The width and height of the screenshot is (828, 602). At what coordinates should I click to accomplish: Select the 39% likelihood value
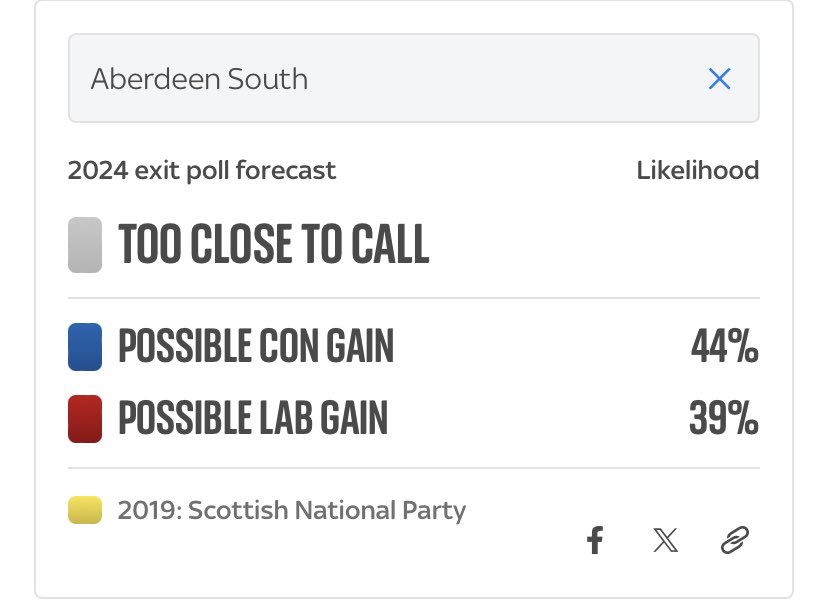[x=724, y=418]
